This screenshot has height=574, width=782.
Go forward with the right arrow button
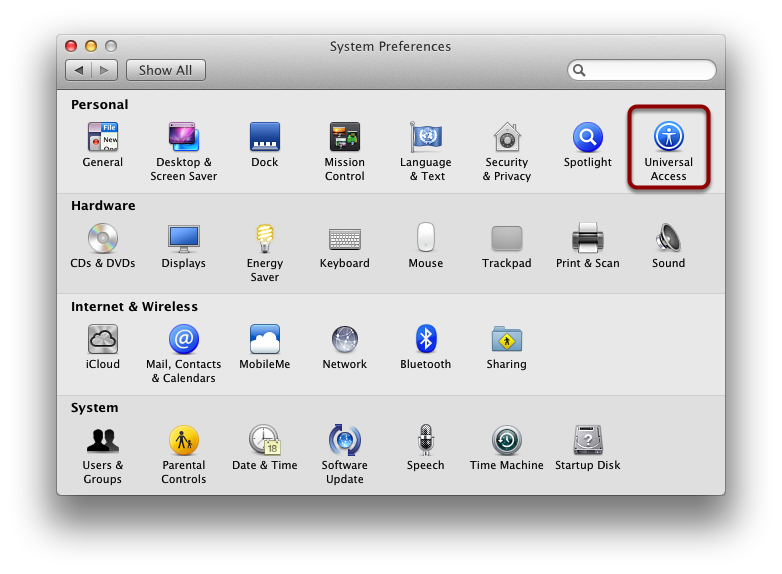[x=105, y=70]
